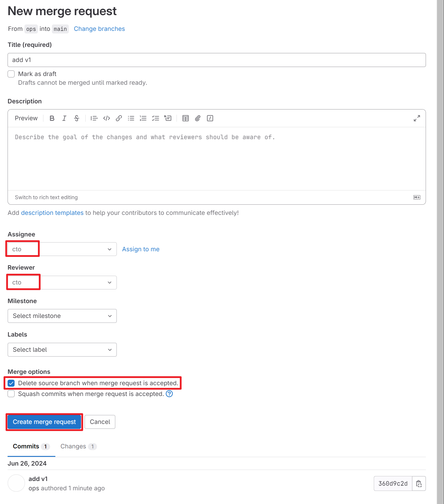Switch to the Changes tab
This screenshot has height=504, width=444.
click(78, 446)
